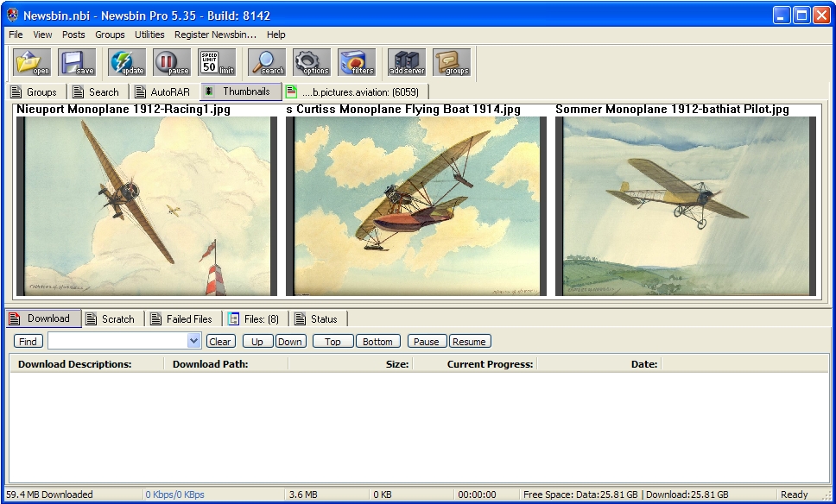The image size is (836, 504).
Task: Click the Update lightning icon
Action: pyautogui.click(x=127, y=62)
